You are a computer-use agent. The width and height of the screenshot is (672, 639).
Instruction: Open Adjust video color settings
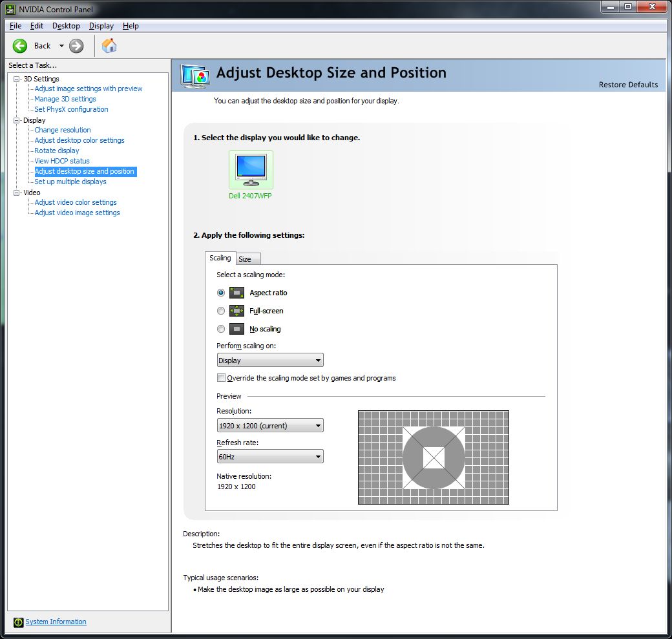coord(76,202)
